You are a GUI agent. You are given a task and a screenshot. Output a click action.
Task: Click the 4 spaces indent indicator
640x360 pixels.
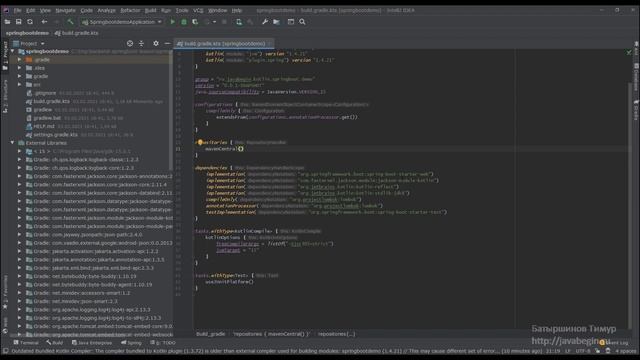pyautogui.click(x=625, y=351)
